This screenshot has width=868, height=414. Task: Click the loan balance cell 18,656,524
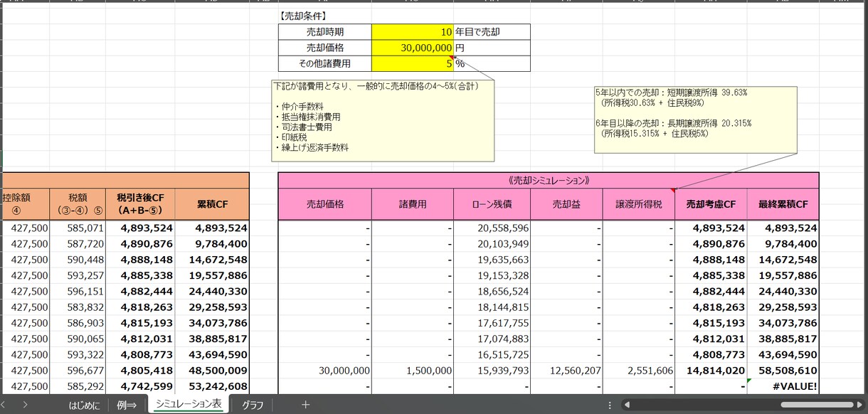(x=492, y=291)
